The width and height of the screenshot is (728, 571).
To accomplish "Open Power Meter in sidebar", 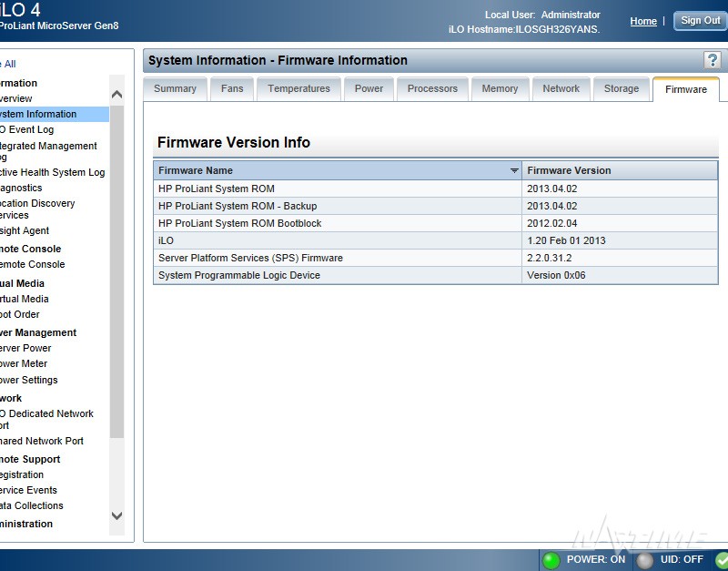I will click(x=24, y=363).
